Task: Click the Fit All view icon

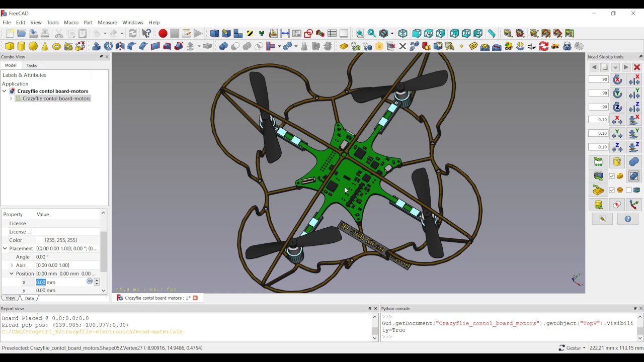Action: (x=360, y=34)
